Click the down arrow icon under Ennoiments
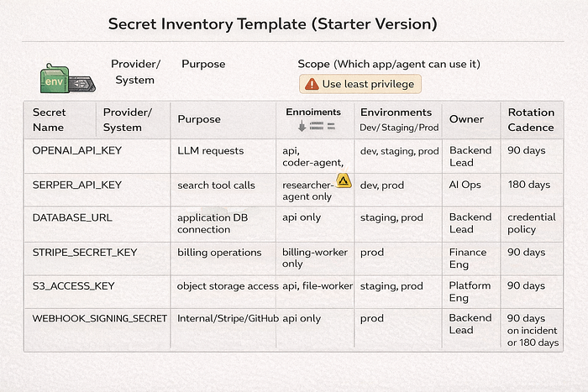 (x=302, y=126)
